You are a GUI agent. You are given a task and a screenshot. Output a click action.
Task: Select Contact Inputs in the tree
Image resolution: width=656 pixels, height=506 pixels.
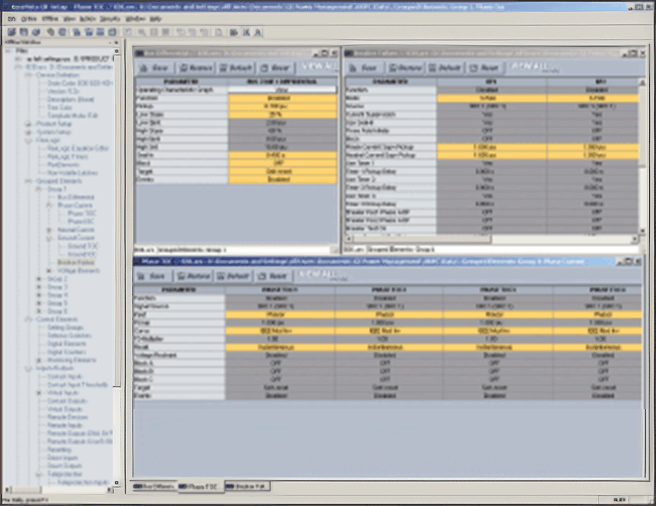coord(65,377)
